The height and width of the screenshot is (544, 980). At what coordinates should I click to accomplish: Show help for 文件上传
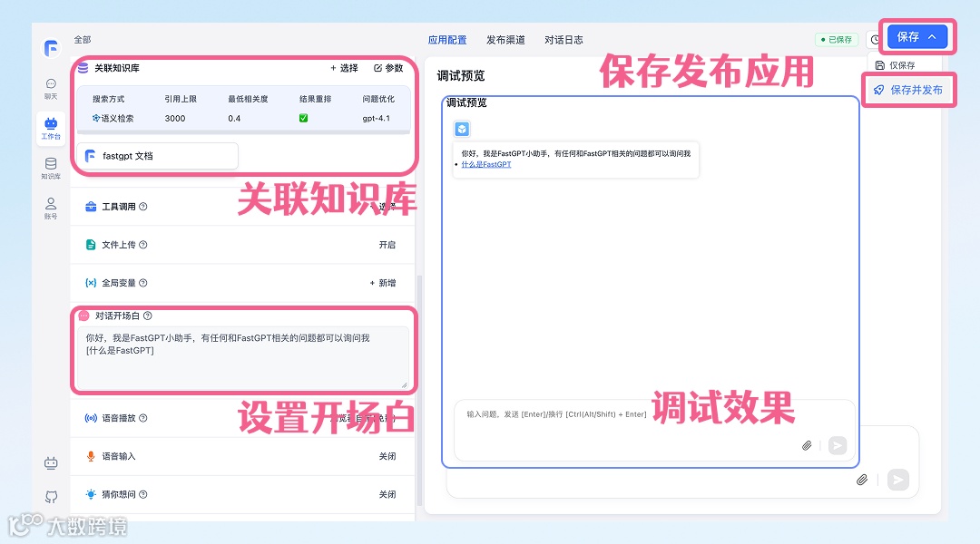click(143, 245)
